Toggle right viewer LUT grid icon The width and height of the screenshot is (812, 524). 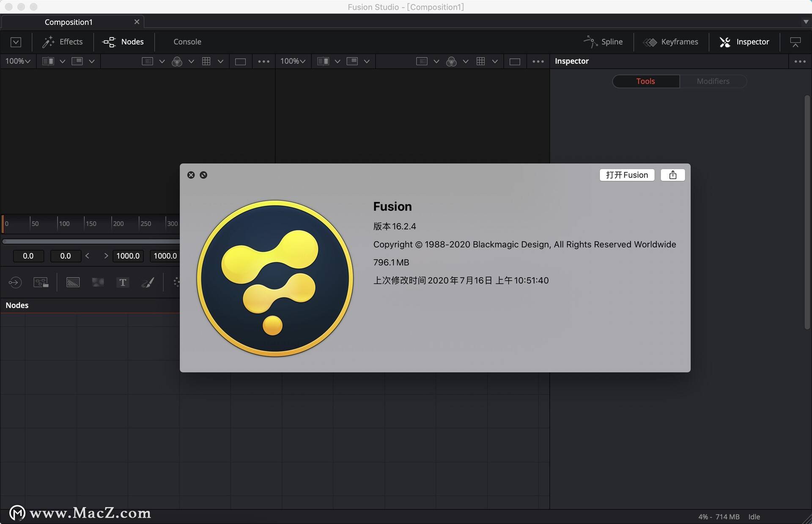pyautogui.click(x=480, y=61)
